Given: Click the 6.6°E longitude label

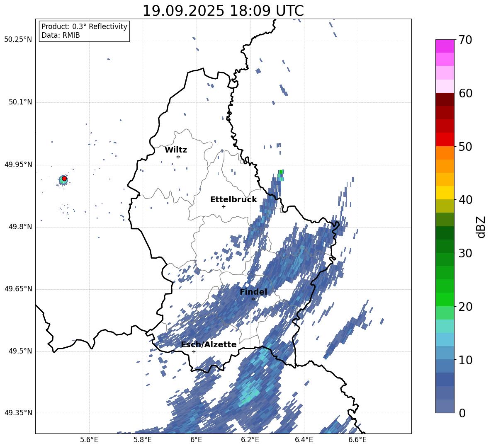Looking at the screenshot, I should 357,440.
